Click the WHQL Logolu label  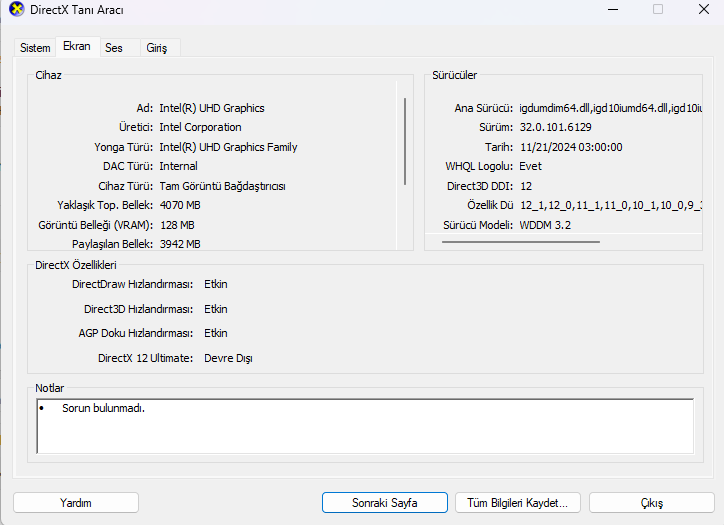coord(479,166)
